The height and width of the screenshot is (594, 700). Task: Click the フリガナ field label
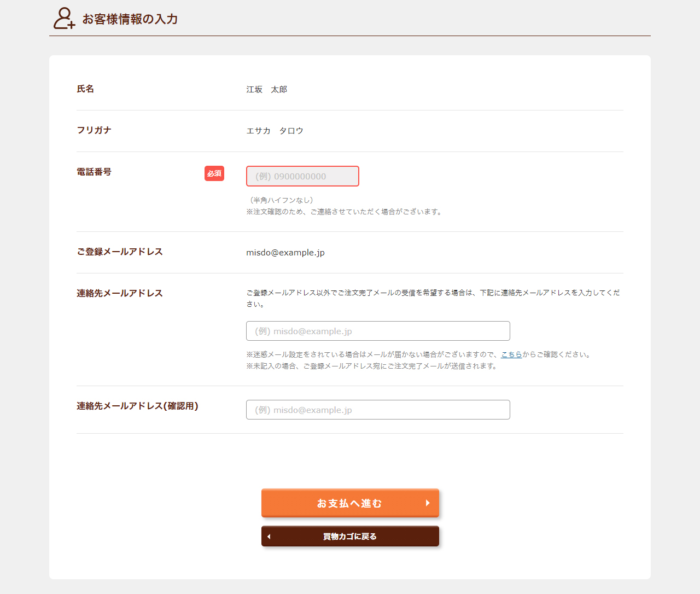click(94, 130)
